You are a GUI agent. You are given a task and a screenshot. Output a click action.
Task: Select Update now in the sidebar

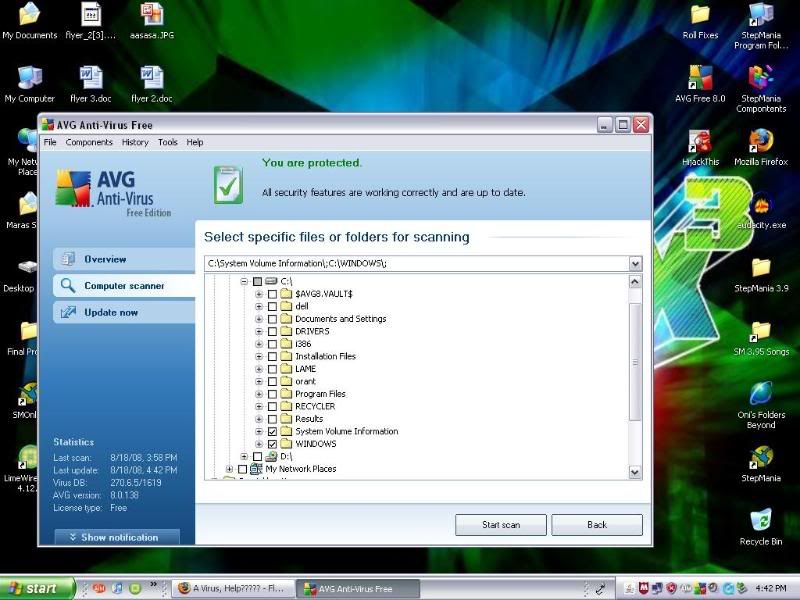coord(111,313)
